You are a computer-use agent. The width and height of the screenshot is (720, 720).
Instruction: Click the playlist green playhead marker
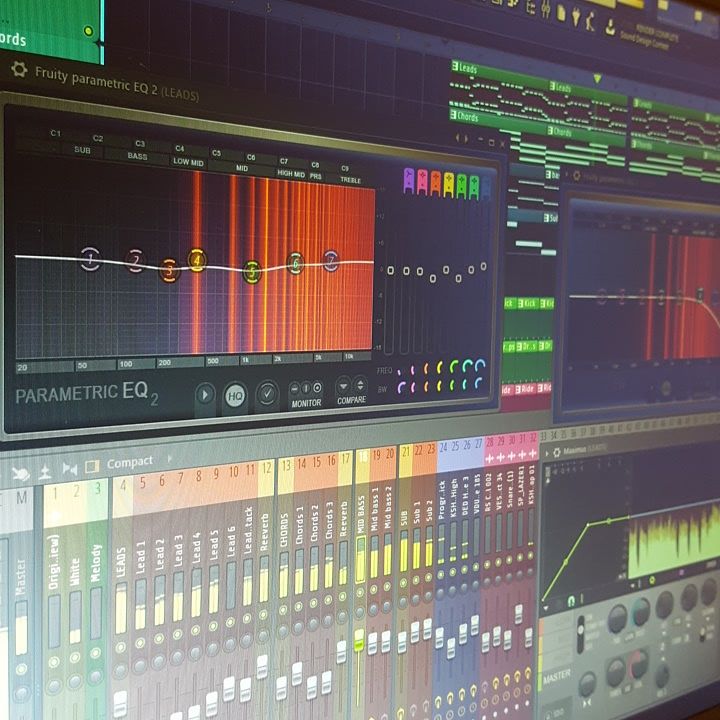[x=598, y=79]
